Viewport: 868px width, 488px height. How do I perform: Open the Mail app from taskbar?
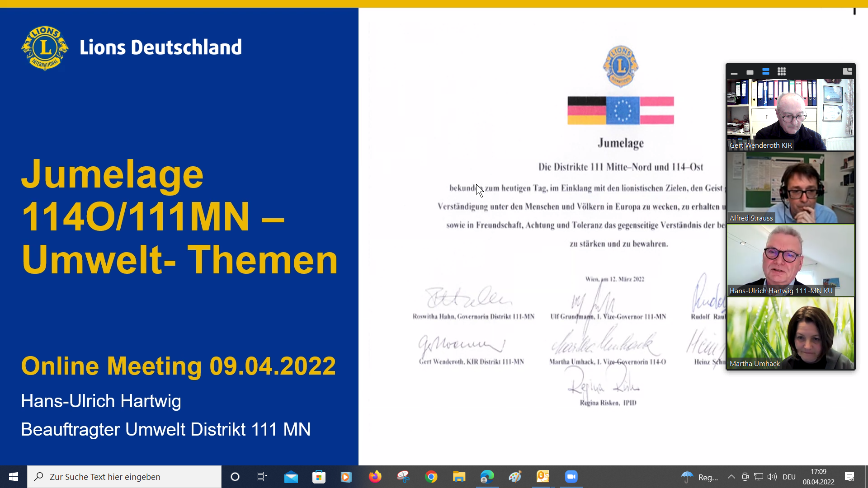291,477
